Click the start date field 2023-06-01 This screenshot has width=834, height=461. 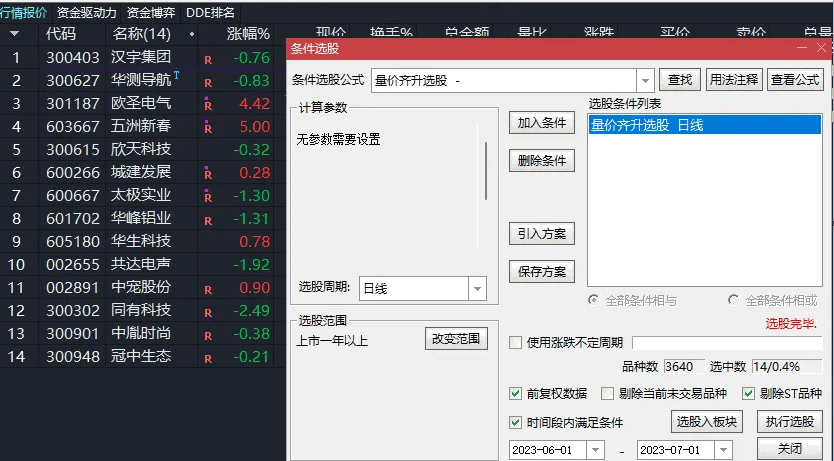tap(548, 450)
